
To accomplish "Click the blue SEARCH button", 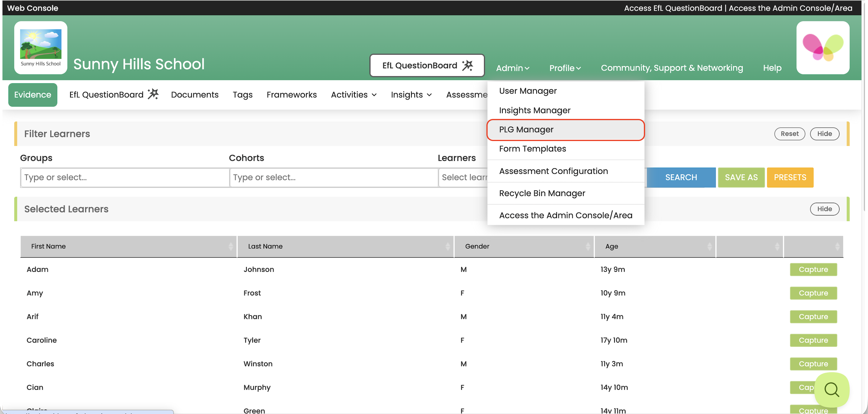I will pos(681,177).
